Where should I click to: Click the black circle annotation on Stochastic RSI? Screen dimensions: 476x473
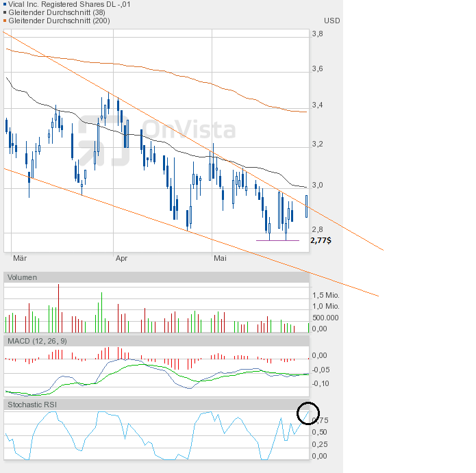pos(308,413)
